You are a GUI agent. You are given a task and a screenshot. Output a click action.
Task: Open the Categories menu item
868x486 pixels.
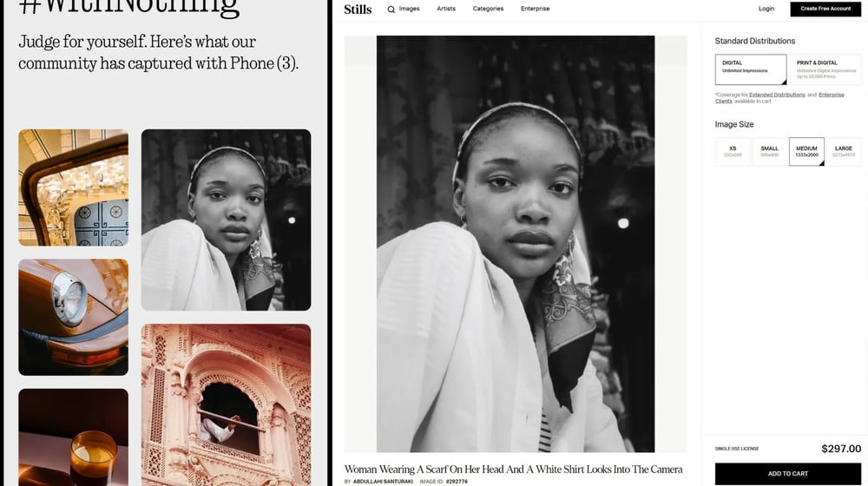click(488, 9)
